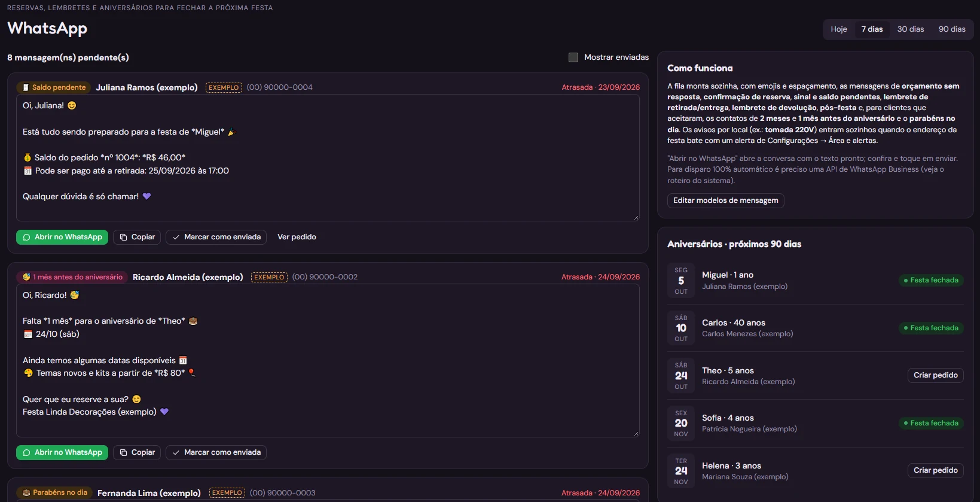Select the 7 dias tab
The image size is (980, 502).
click(x=872, y=29)
